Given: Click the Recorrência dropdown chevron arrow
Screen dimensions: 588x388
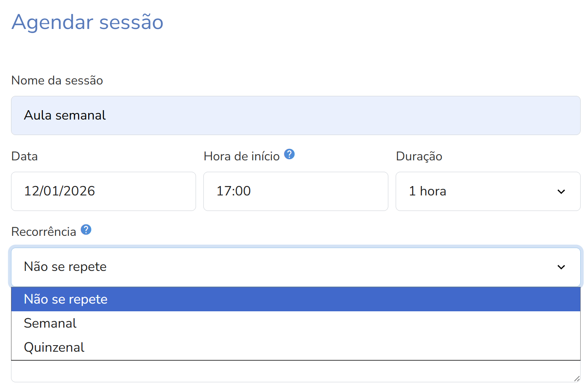Looking at the screenshot, I should click(x=561, y=267).
